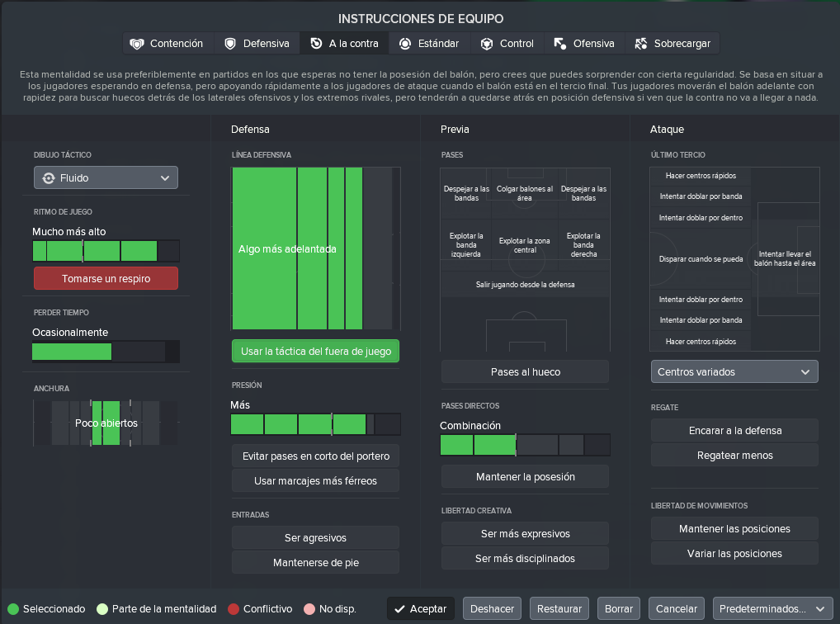Click the Fluido shape icon
The height and width of the screenshot is (624, 840).
[x=49, y=178]
